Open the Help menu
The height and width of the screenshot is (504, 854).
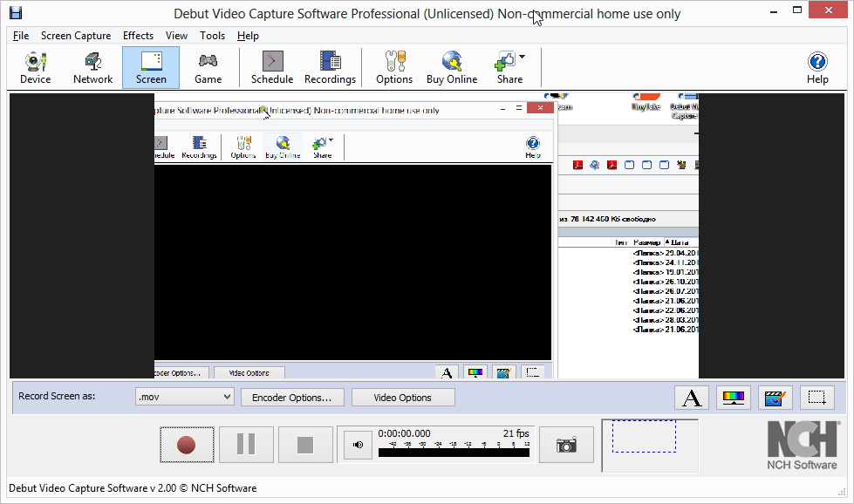point(248,36)
